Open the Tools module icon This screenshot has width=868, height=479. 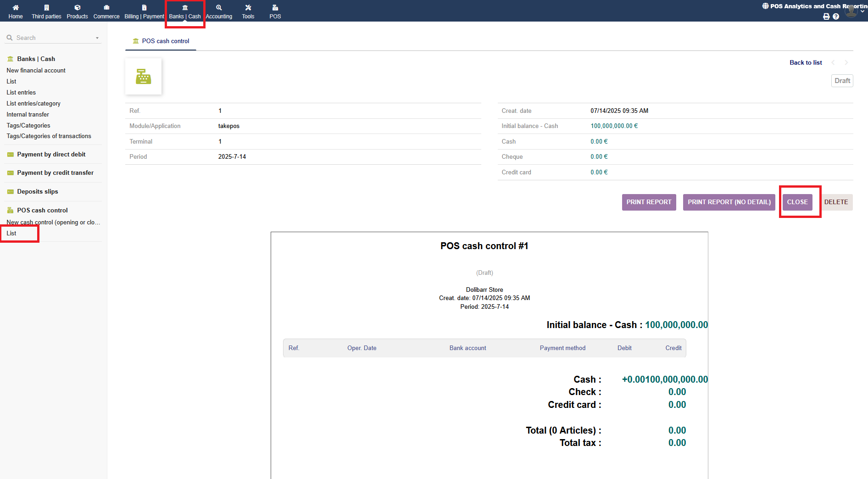248,8
